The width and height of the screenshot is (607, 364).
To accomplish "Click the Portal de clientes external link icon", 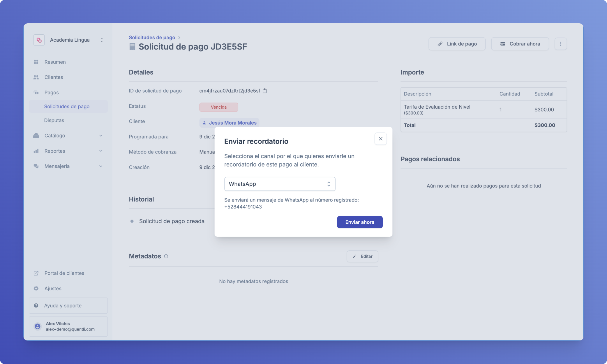I will [36, 273].
